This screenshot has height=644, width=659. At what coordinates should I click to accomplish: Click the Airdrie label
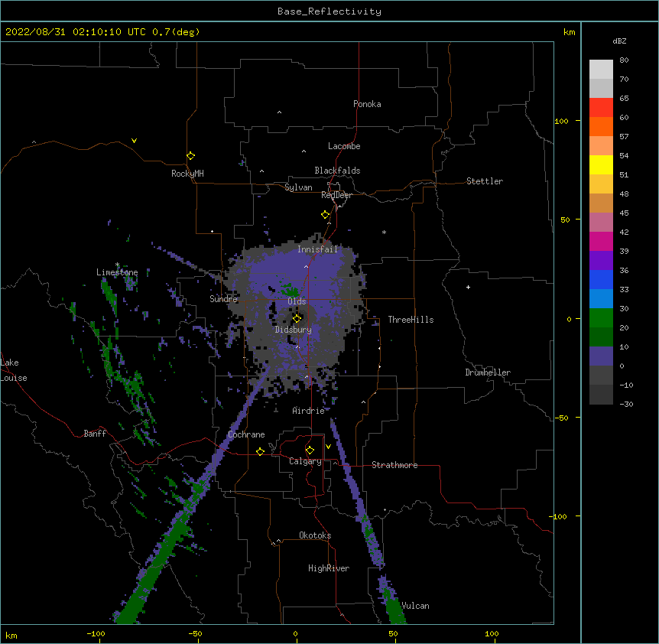[309, 411]
